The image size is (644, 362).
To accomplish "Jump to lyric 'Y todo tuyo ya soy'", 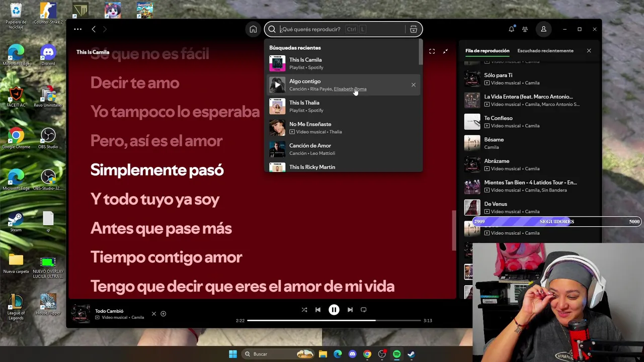I will [x=155, y=199].
